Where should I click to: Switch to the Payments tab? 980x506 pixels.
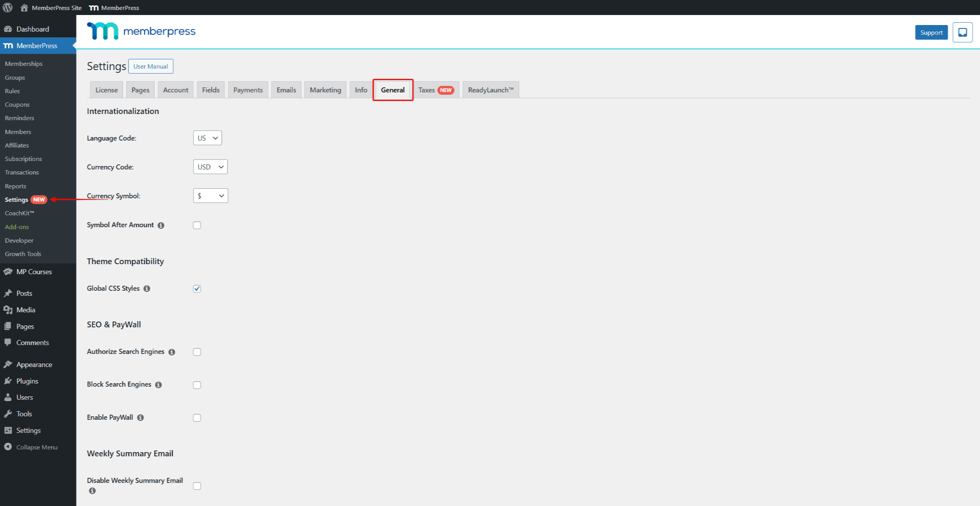click(x=248, y=90)
